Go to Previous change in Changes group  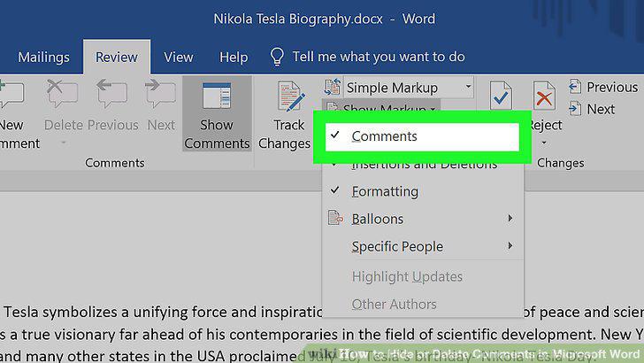tap(603, 87)
